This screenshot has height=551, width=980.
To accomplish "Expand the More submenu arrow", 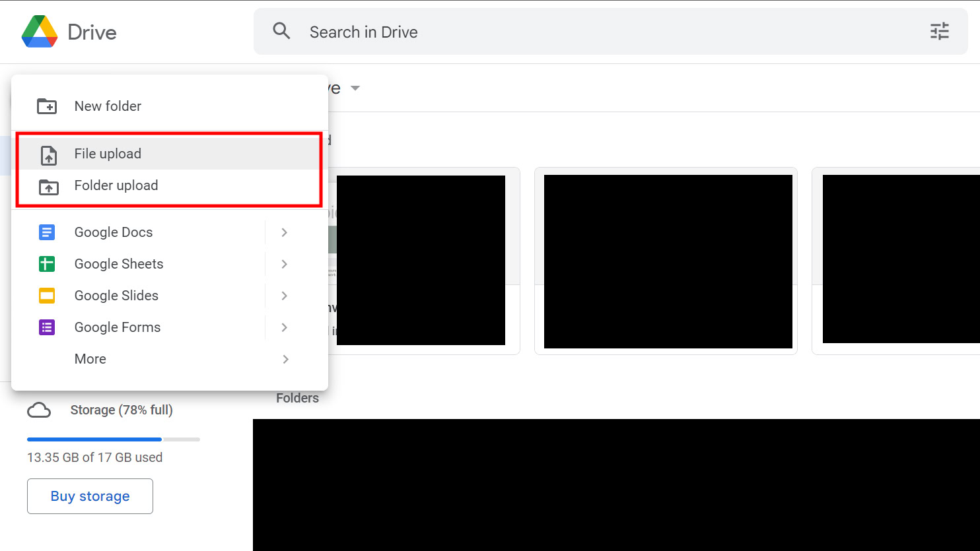I will point(285,359).
